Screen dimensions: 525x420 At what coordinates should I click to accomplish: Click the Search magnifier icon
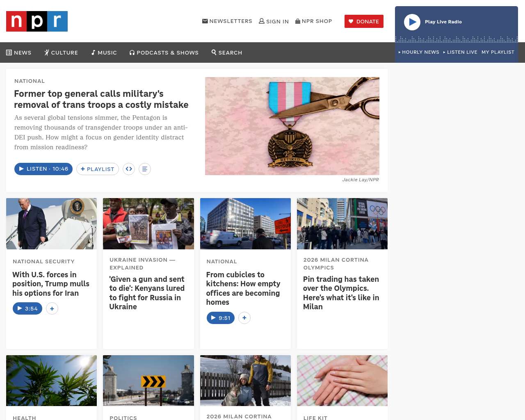tap(214, 52)
